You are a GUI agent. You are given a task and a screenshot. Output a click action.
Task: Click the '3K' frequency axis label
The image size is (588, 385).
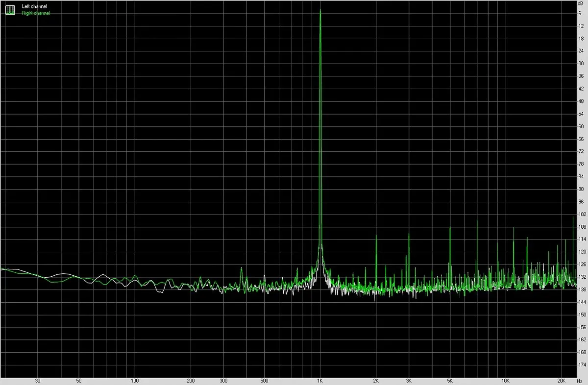tap(409, 381)
